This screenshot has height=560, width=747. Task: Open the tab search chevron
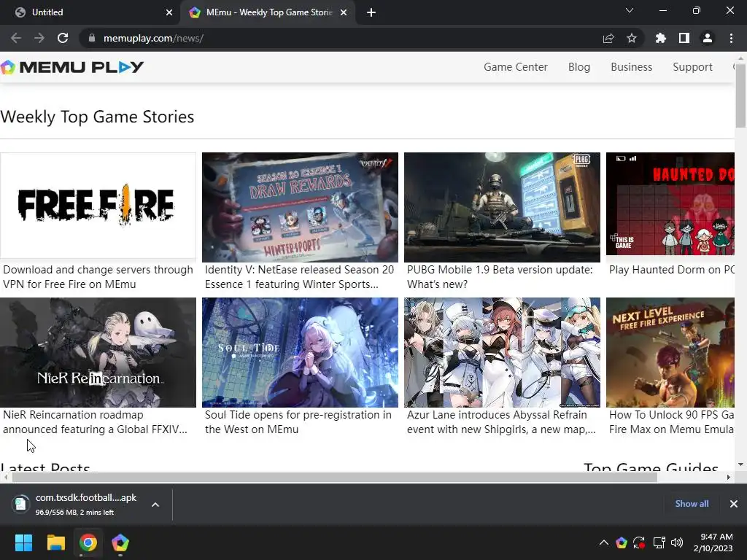(x=630, y=10)
